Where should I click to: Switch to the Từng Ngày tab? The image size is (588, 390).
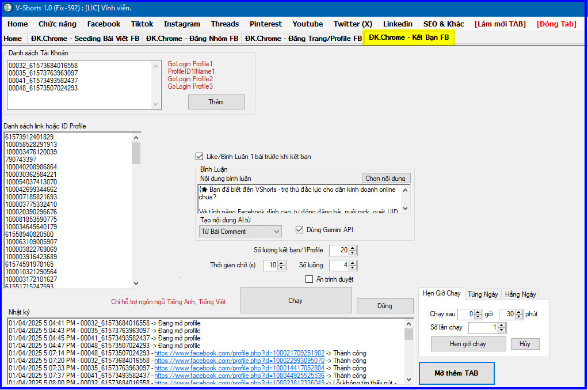(483, 294)
